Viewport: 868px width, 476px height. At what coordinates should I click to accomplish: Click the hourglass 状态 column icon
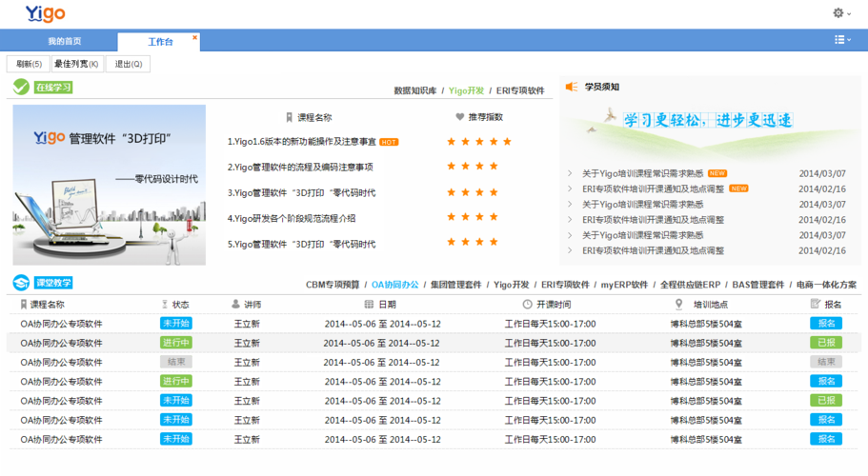(x=165, y=304)
